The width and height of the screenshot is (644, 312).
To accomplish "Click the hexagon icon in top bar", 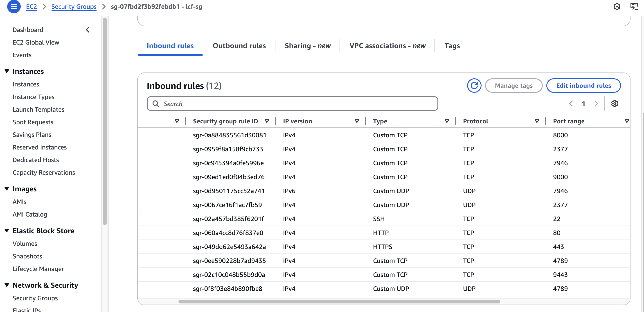I will coord(617,7).
